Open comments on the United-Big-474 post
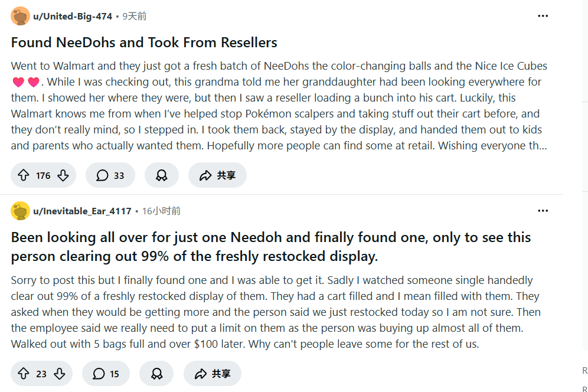This screenshot has width=588, height=392. click(x=110, y=175)
